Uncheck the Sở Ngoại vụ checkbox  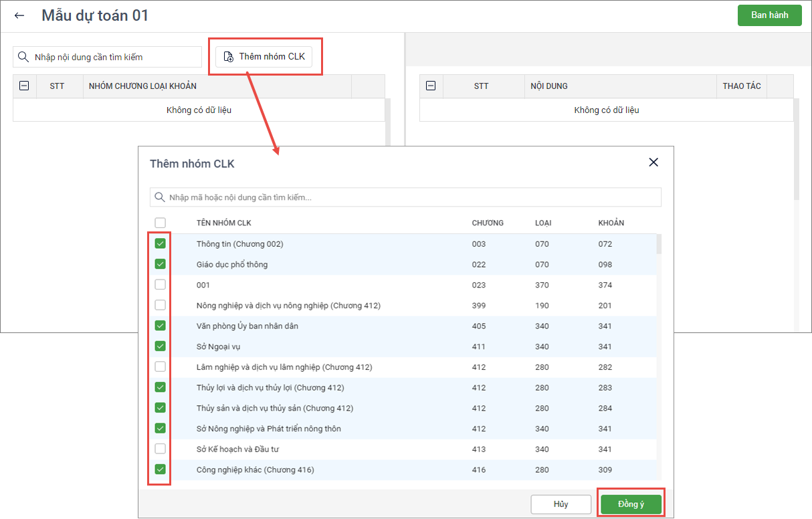click(x=161, y=346)
